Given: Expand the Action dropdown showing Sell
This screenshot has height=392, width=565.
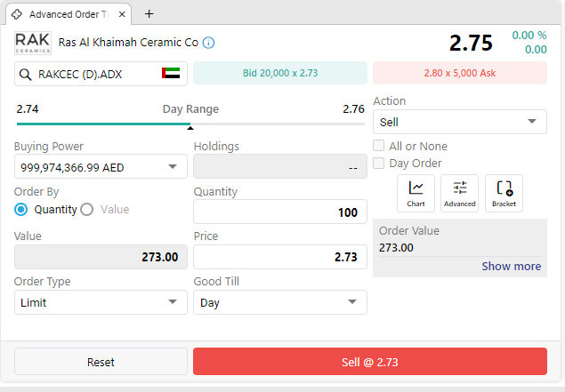Looking at the screenshot, I should [x=460, y=122].
